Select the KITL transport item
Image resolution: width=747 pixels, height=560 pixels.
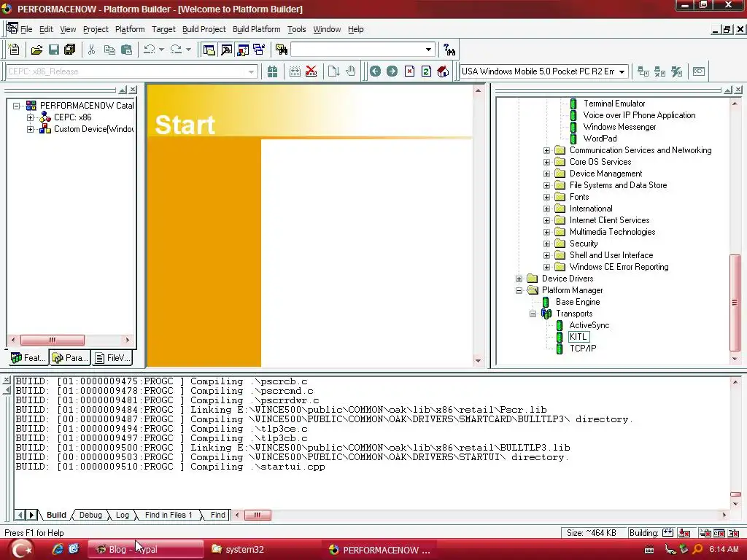(578, 337)
